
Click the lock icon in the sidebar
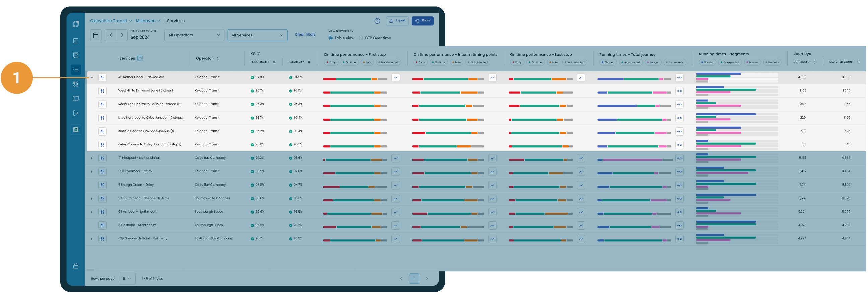point(76,266)
